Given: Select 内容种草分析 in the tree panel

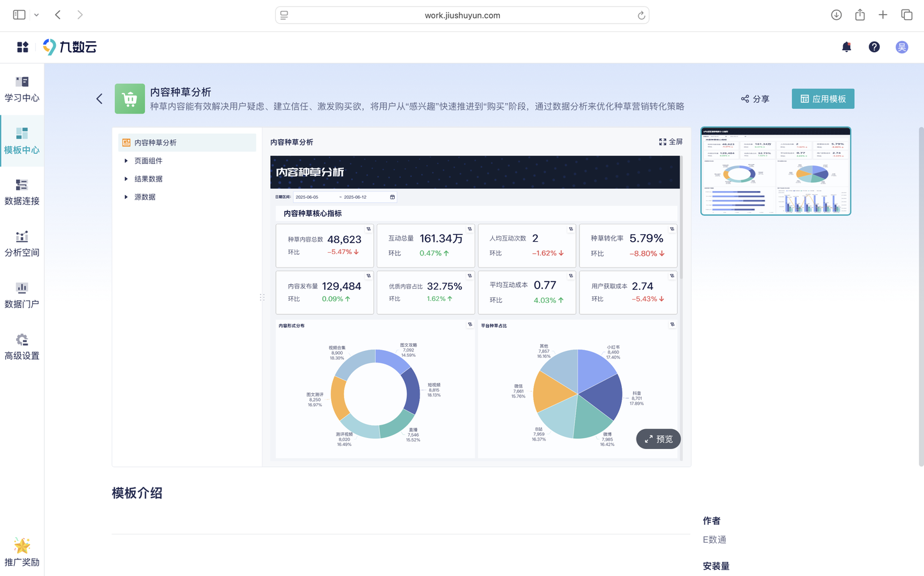Looking at the screenshot, I should coord(155,142).
